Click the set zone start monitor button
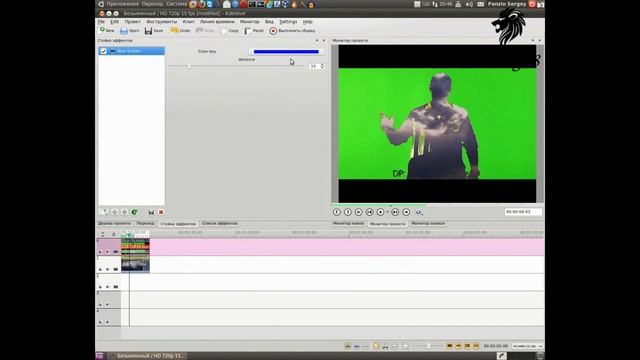 337,212
